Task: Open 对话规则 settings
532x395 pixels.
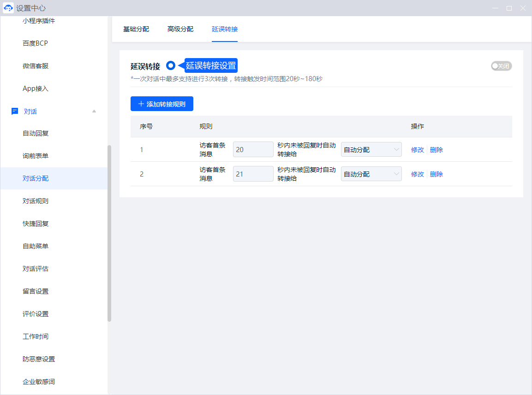Action: (36, 200)
